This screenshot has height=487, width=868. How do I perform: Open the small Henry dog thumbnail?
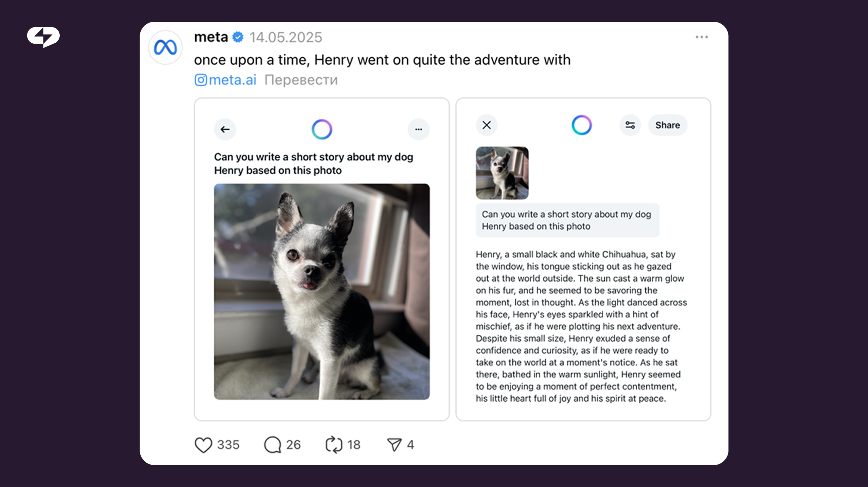click(502, 173)
